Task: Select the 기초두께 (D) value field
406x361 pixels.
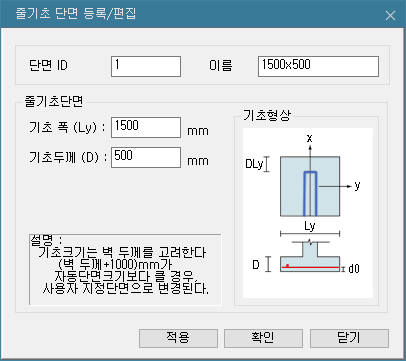Action: point(146,157)
